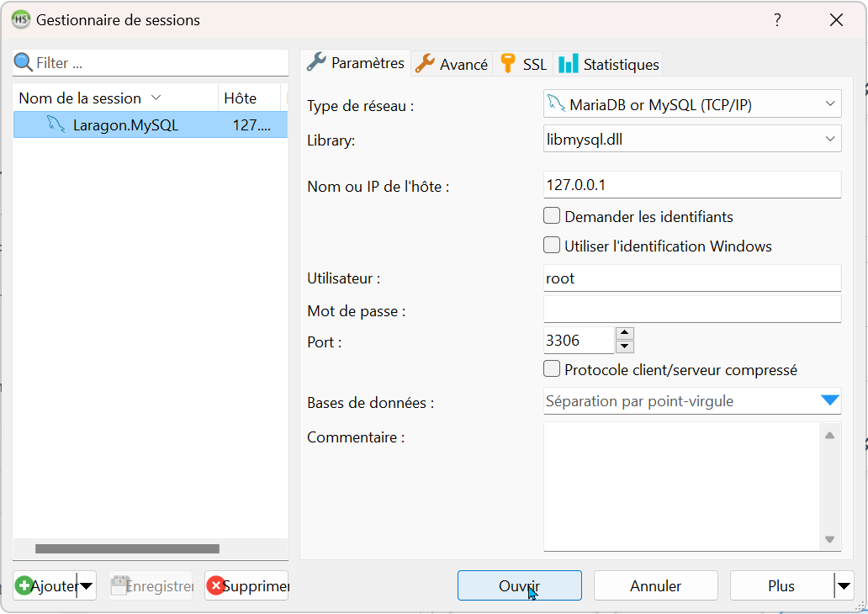Click the session list horizontal scrollbar
The image size is (868, 614).
point(126,549)
